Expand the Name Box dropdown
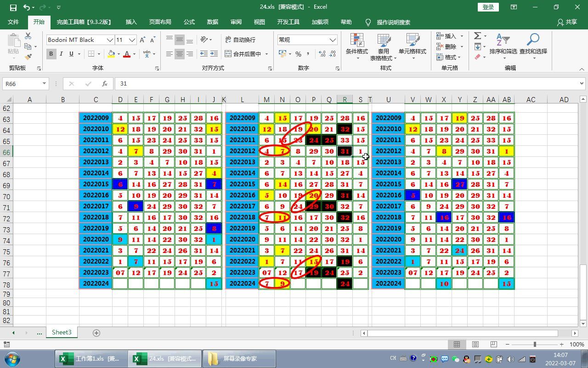Screen dimensions: 588x368 pyautogui.click(x=44, y=84)
